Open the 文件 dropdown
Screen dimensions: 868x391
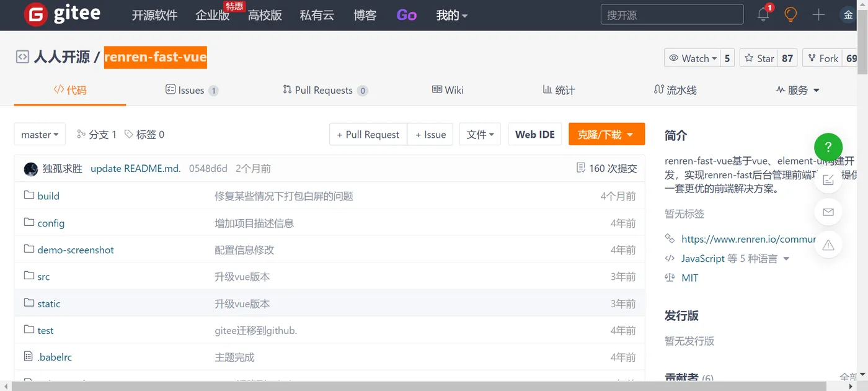click(x=480, y=135)
